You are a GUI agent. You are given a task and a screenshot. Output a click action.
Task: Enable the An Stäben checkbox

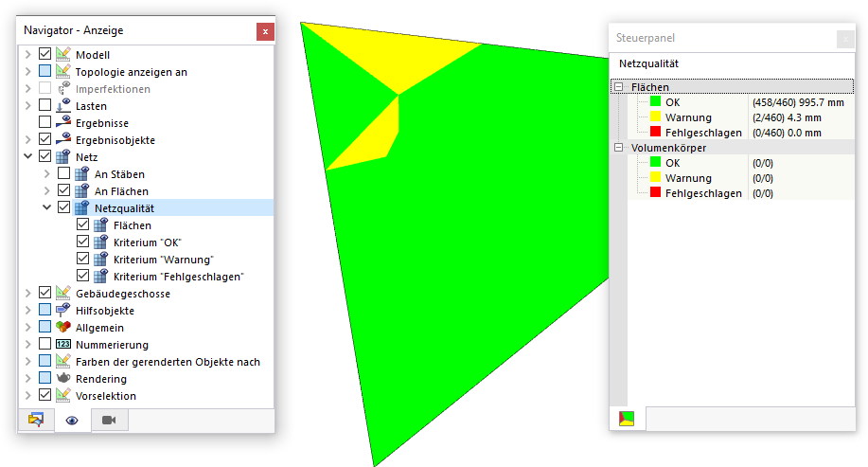63,173
